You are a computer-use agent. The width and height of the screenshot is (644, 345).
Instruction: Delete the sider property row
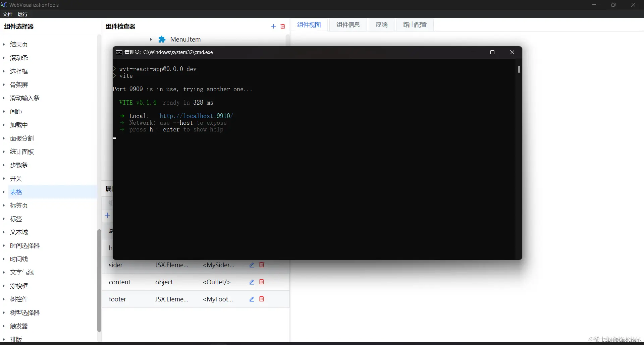(262, 265)
